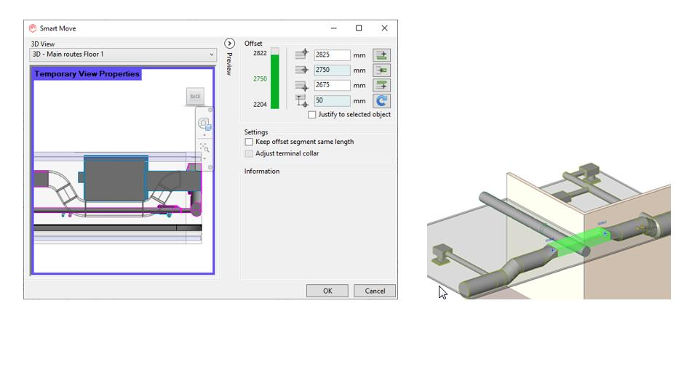
Task: Click the blue refresh arrow button
Action: click(x=381, y=101)
